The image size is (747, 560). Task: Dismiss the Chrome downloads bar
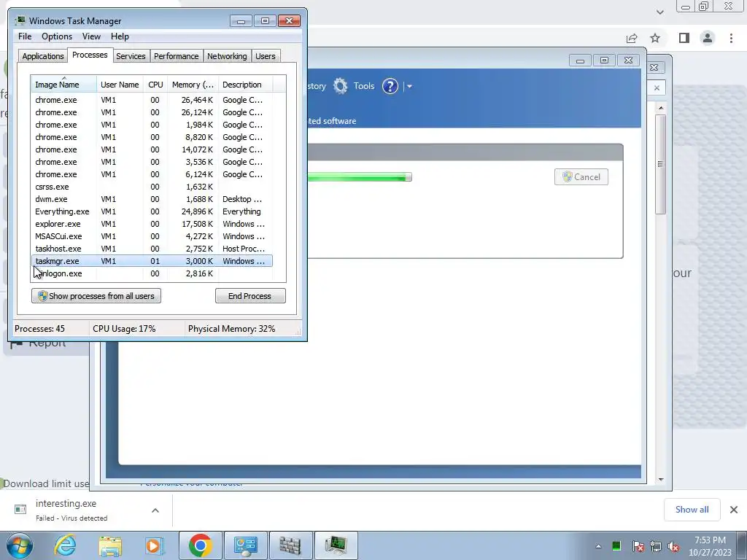click(x=734, y=510)
